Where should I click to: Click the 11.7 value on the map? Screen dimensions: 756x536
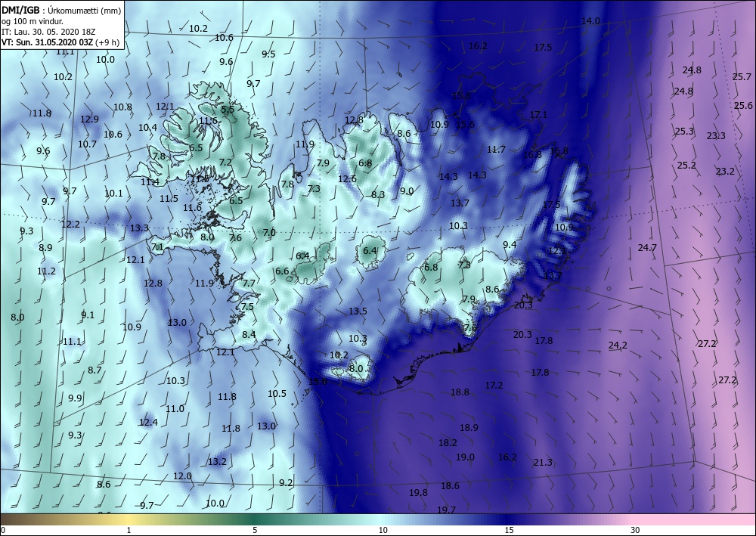pyautogui.click(x=496, y=150)
